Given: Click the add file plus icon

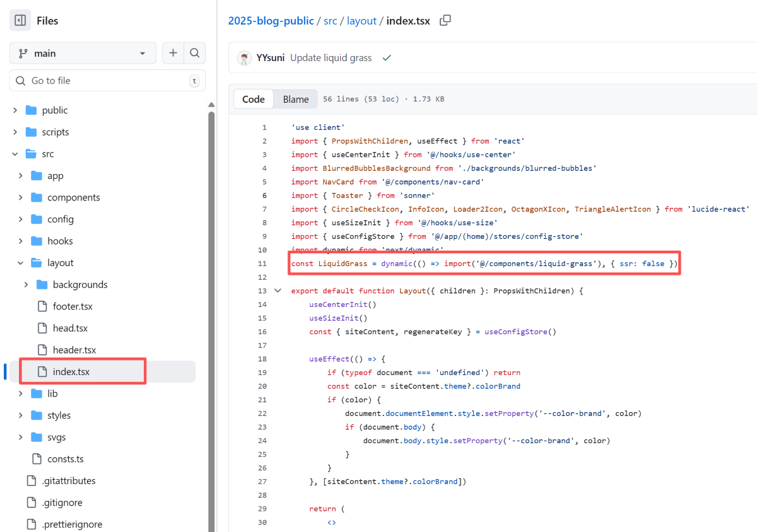Looking at the screenshot, I should pyautogui.click(x=173, y=53).
